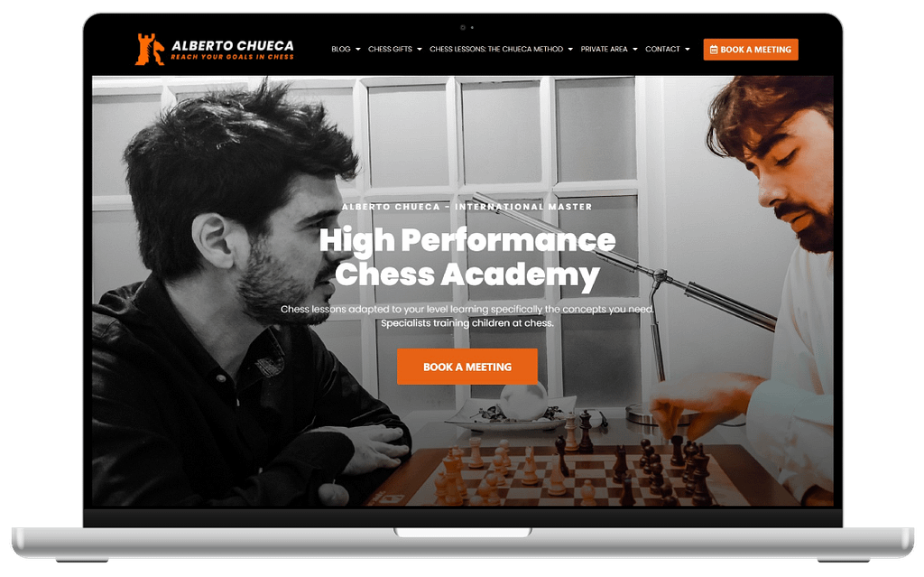Image resolution: width=924 pixels, height=577 pixels.
Task: Click the header Book a Meeting button
Action: pyautogui.click(x=751, y=50)
